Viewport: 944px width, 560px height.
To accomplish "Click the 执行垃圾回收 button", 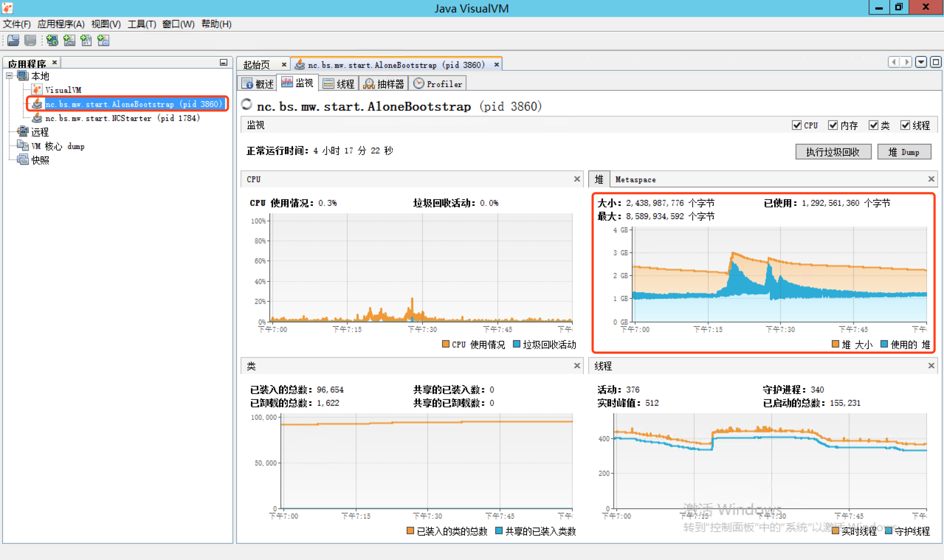I will [x=833, y=152].
